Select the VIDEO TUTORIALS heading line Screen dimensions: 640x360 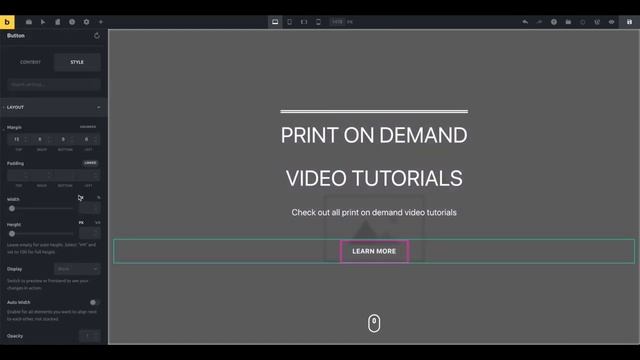coord(374,178)
